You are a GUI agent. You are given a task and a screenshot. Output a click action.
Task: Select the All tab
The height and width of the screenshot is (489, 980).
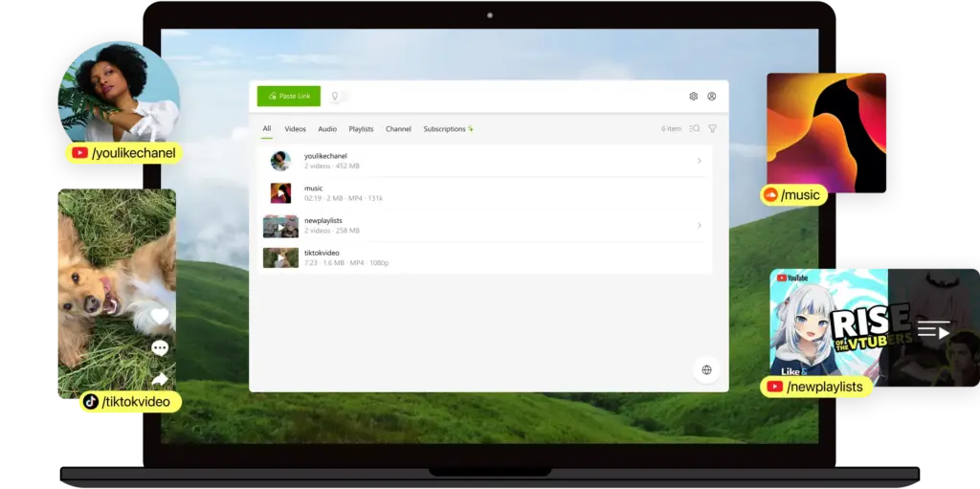[267, 129]
